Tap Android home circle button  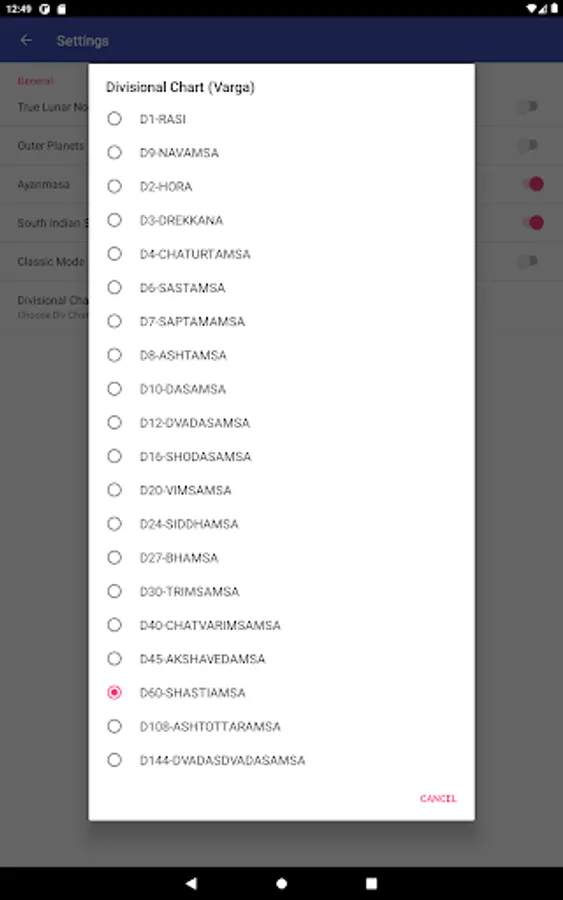(281, 883)
